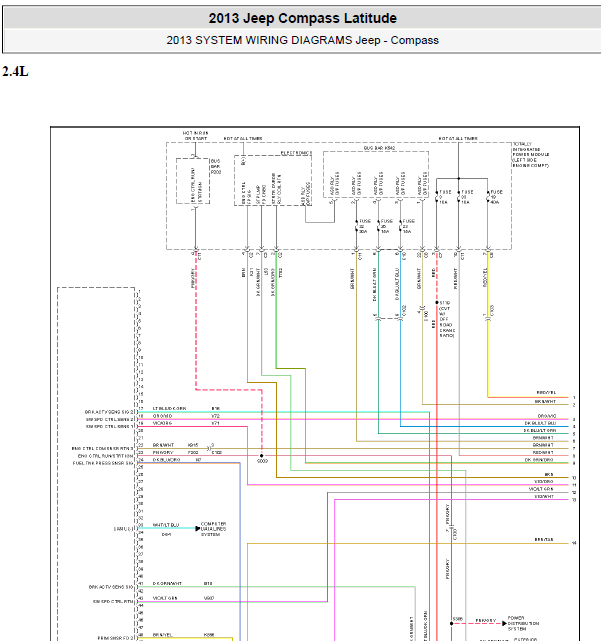Viewport: 601px width, 641px height.
Task: Click '2013 SYSTEM WIRING DIAGRAMS Jeep - Compass' subtitle
Action: pos(303,40)
